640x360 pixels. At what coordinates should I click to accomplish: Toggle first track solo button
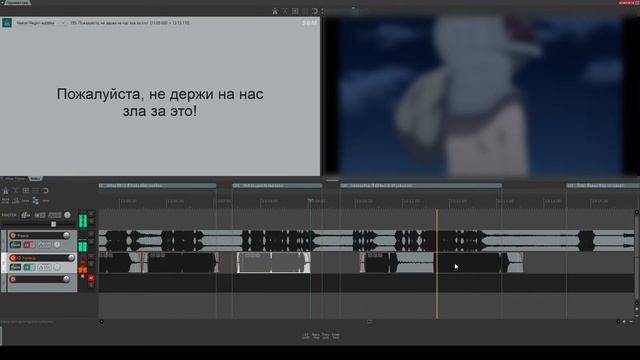(x=33, y=245)
